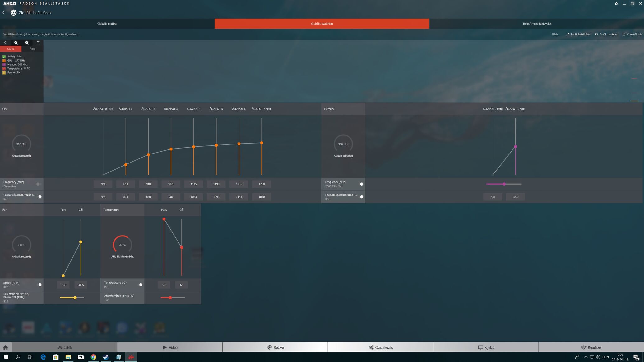644x362 pixels.
Task: Uncheck the Activity graph checkbox
Action: click(4, 57)
